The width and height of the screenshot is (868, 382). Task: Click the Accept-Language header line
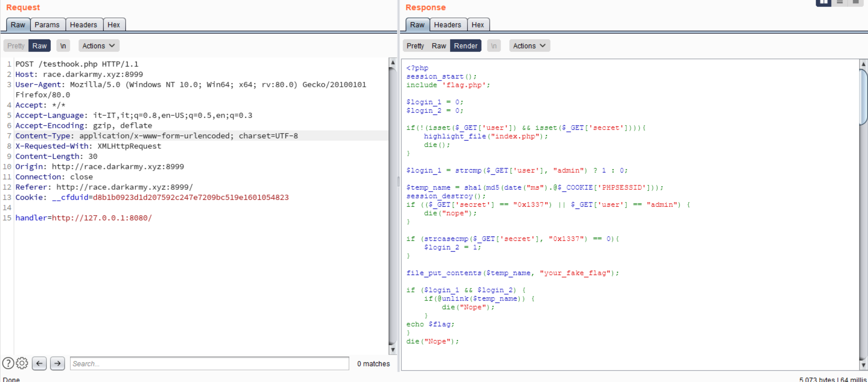tap(134, 115)
